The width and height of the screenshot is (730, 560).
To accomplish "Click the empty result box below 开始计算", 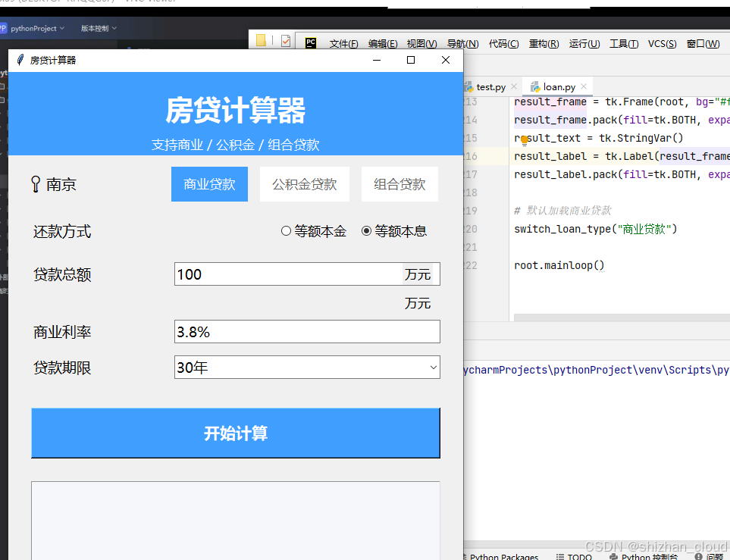I will [x=236, y=521].
